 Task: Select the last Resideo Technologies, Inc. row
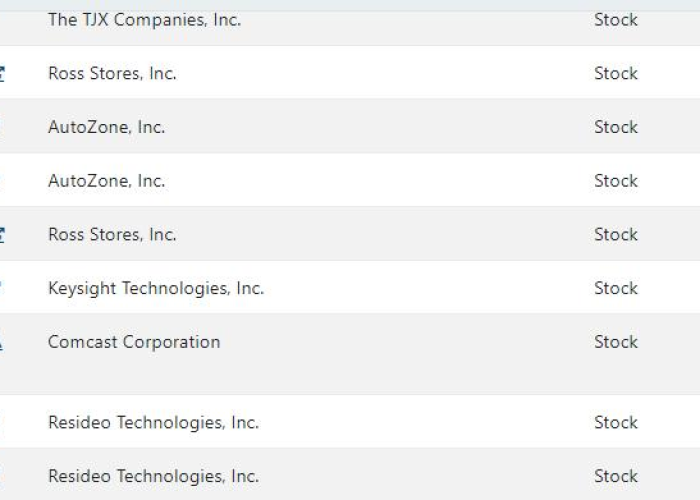(x=153, y=476)
